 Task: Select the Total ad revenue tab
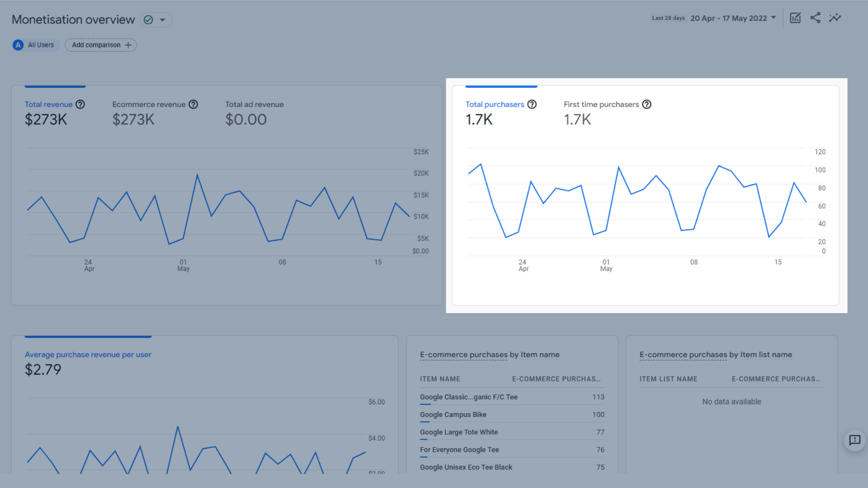(x=254, y=104)
